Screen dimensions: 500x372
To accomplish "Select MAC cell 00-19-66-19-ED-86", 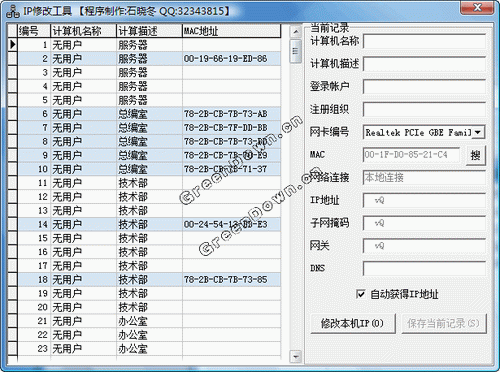I will [x=231, y=59].
